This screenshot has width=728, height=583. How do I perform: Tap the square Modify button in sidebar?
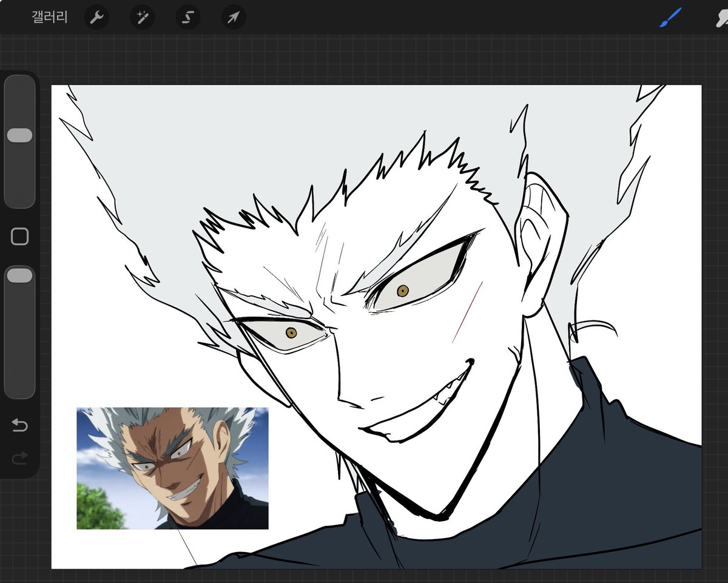click(x=20, y=237)
